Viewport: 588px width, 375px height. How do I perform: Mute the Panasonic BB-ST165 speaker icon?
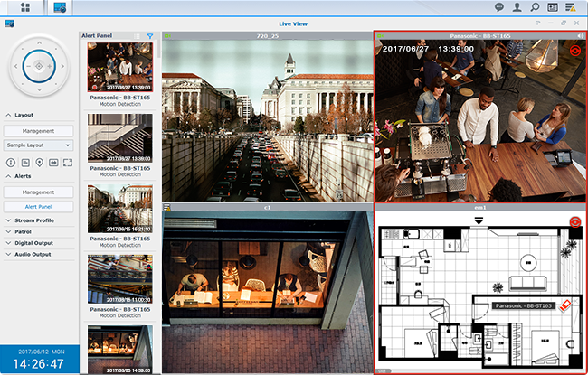[580, 35]
